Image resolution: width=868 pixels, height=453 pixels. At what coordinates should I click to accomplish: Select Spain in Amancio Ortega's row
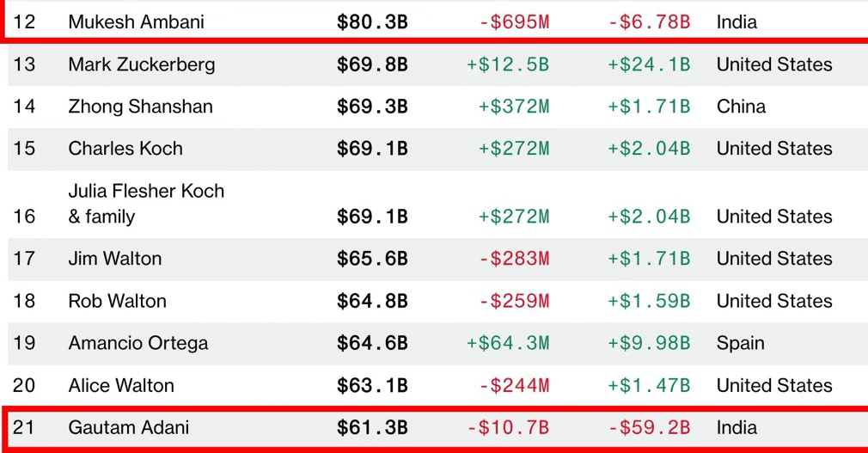[740, 343]
